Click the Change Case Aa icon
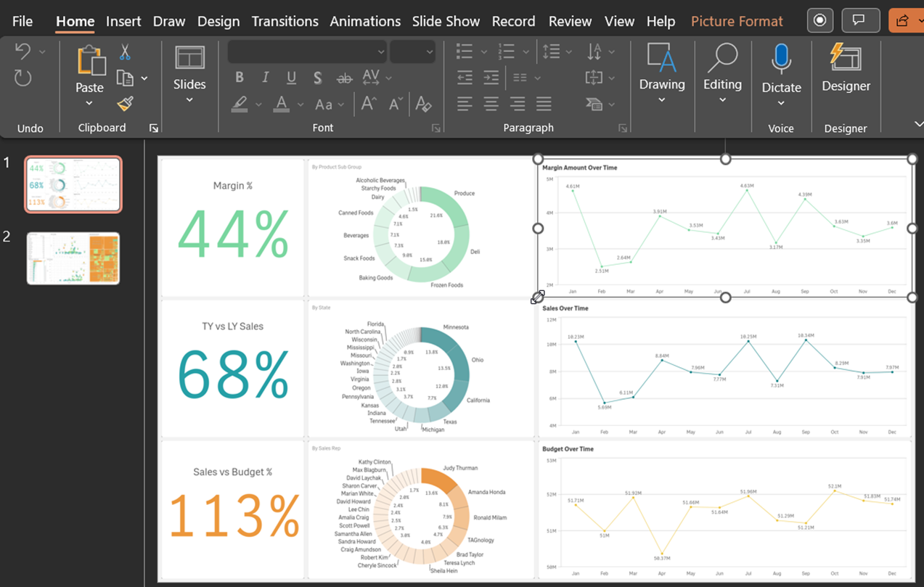Screen dimensions: 924x587 [x=324, y=104]
